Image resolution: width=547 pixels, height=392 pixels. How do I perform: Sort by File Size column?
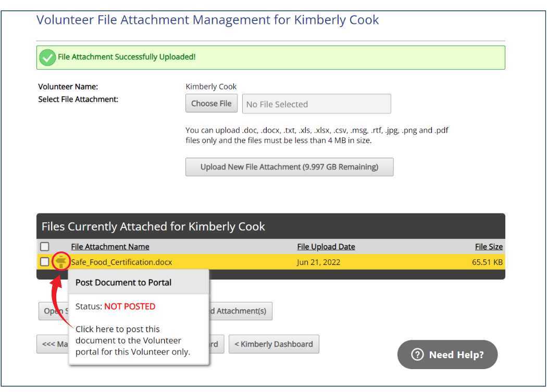[489, 247]
